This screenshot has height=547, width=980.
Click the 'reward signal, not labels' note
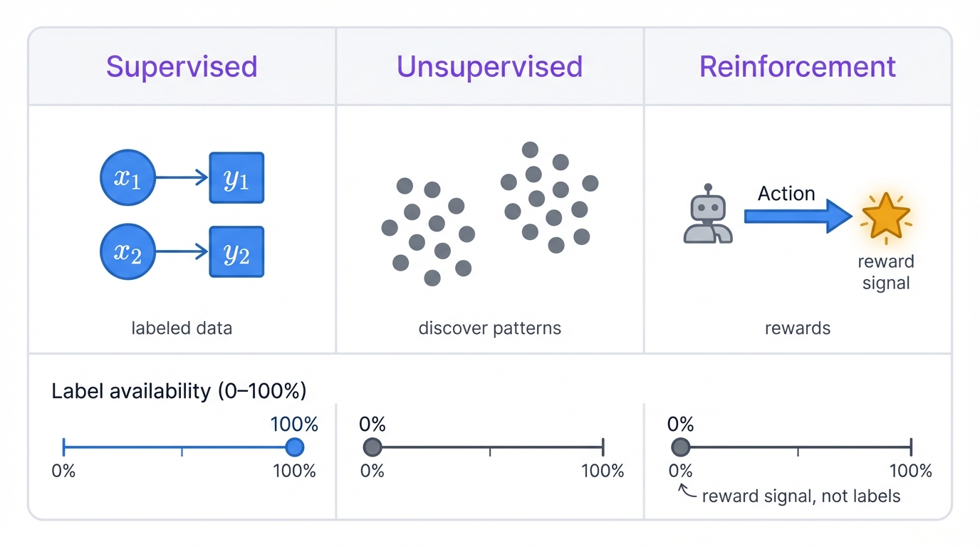pyautogui.click(x=801, y=496)
